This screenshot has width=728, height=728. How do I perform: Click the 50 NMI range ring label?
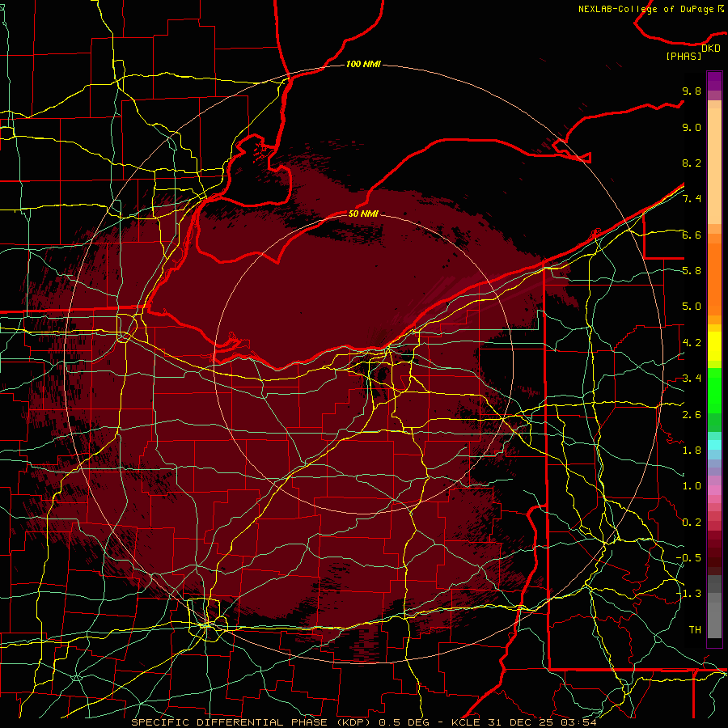click(x=363, y=214)
